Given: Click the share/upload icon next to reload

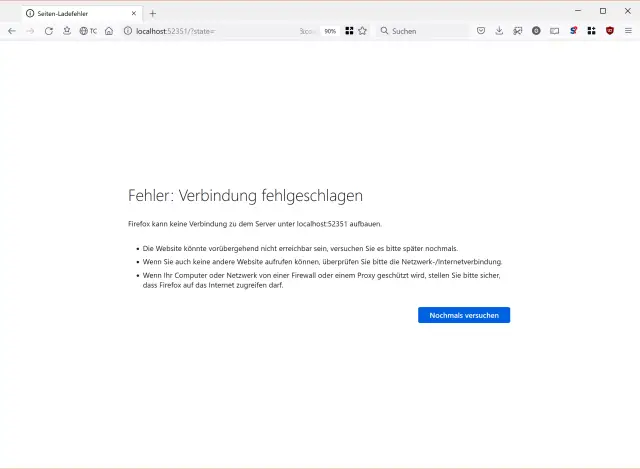Looking at the screenshot, I should click(x=67, y=31).
